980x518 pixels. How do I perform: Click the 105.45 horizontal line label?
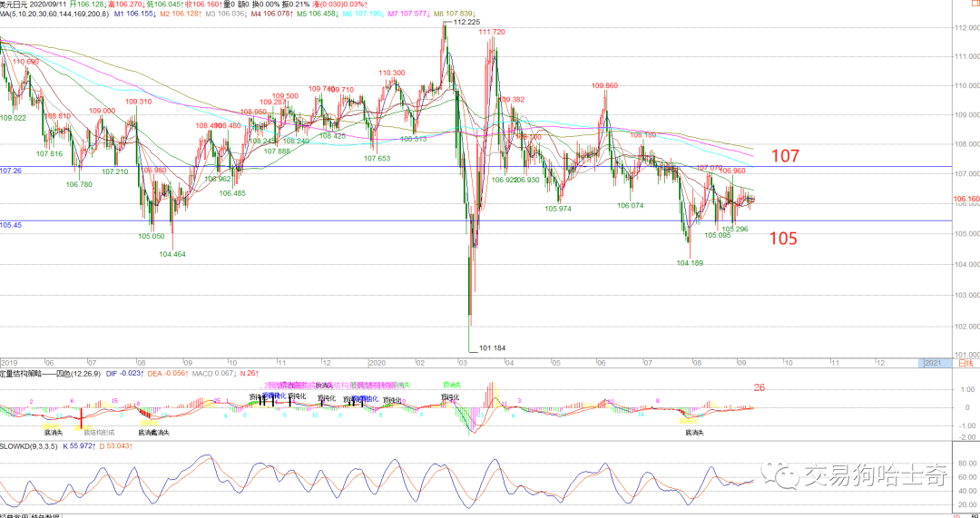coord(11,224)
